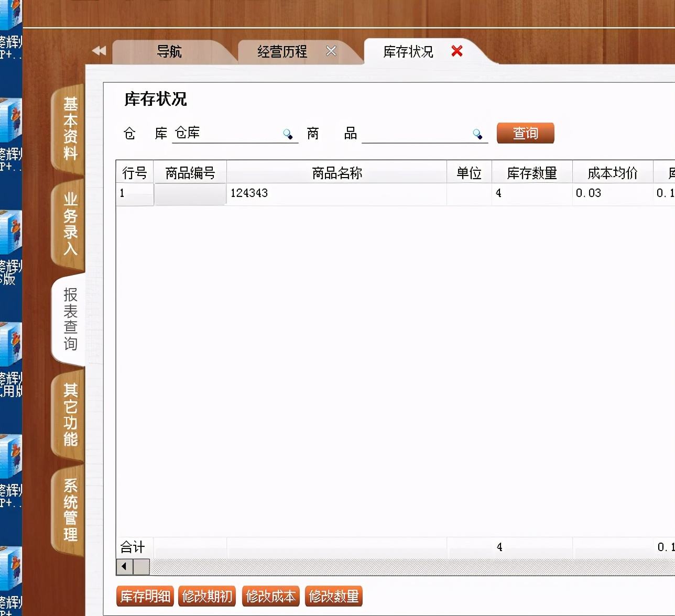Click the product lookup magnifier icon
675x616 pixels.
(477, 134)
